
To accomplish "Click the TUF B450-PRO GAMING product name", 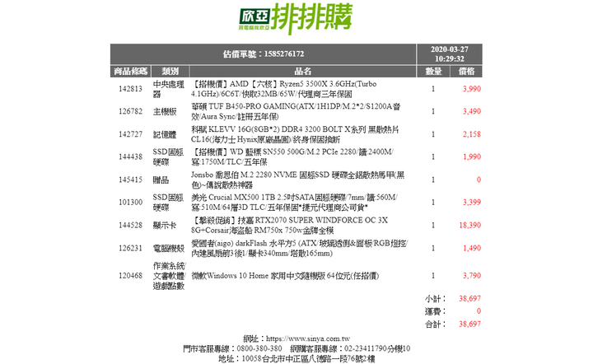I will (x=296, y=111).
